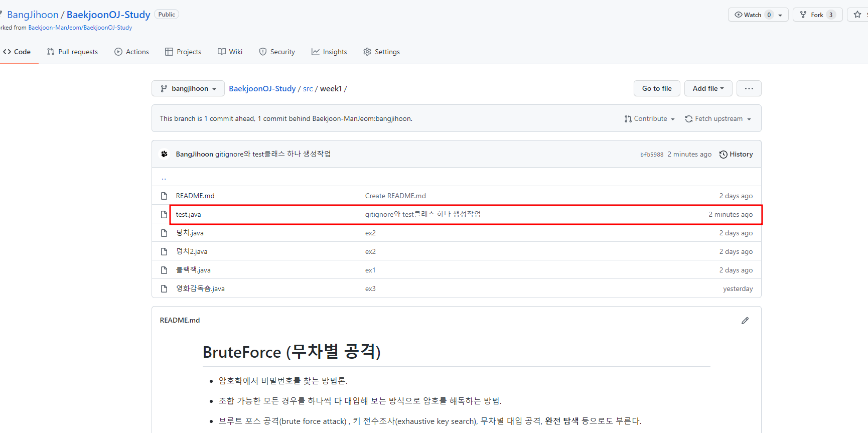Click the Watch button

(x=758, y=15)
